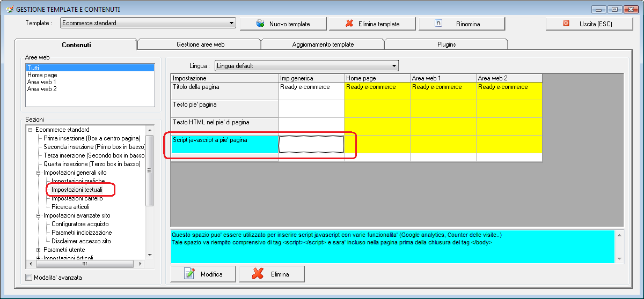Image resolution: width=644 pixels, height=299 pixels.
Task: Click the Area web 2 column header
Action: (x=509, y=78)
